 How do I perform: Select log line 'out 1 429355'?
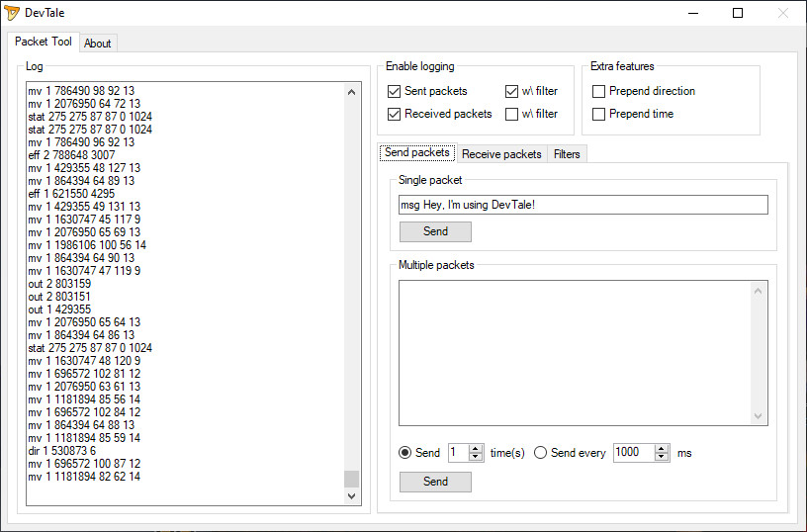59,310
